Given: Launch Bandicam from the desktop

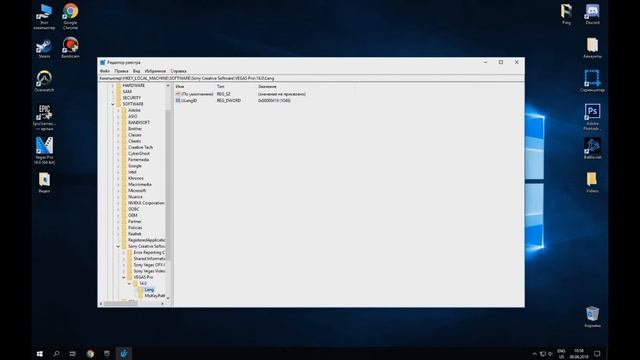Looking at the screenshot, I should (x=70, y=47).
